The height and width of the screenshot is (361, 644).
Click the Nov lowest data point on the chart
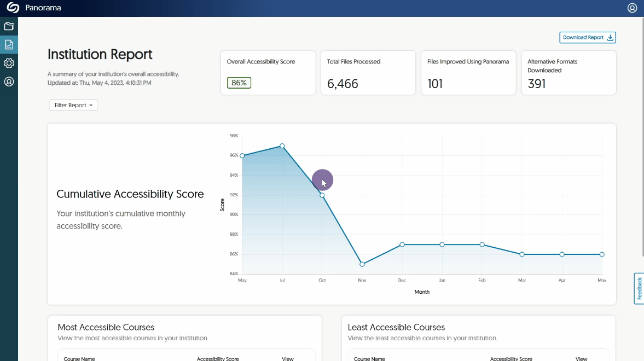[362, 264]
